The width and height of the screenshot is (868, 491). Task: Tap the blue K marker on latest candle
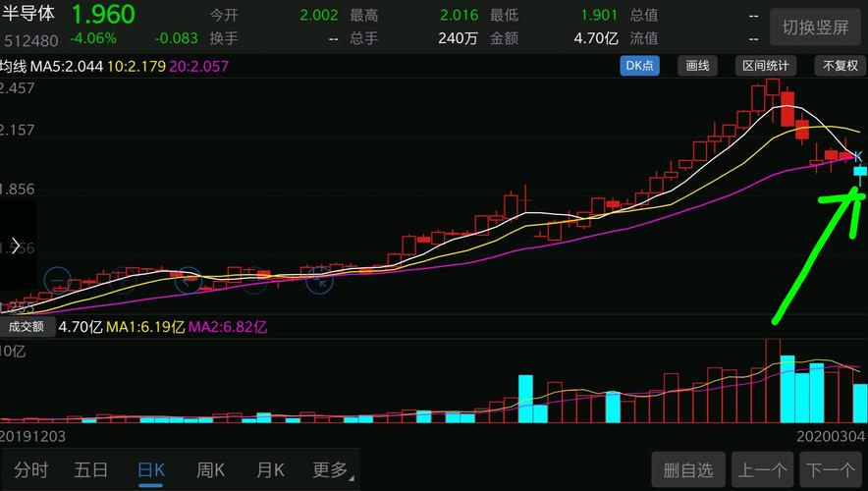pyautogui.click(x=857, y=157)
